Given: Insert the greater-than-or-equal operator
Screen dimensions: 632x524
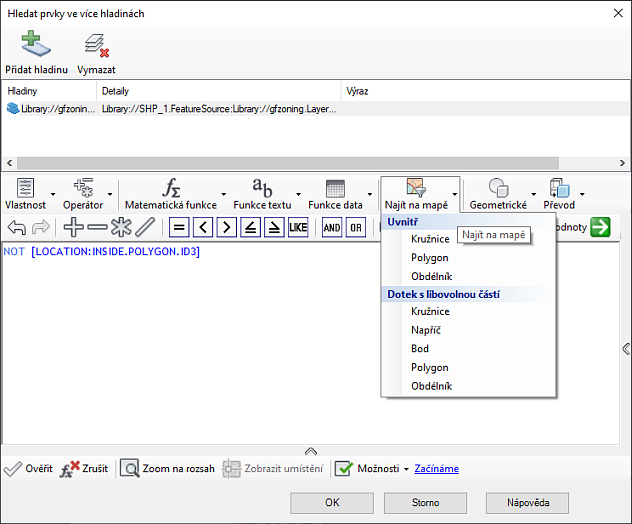Looking at the screenshot, I should 274,227.
